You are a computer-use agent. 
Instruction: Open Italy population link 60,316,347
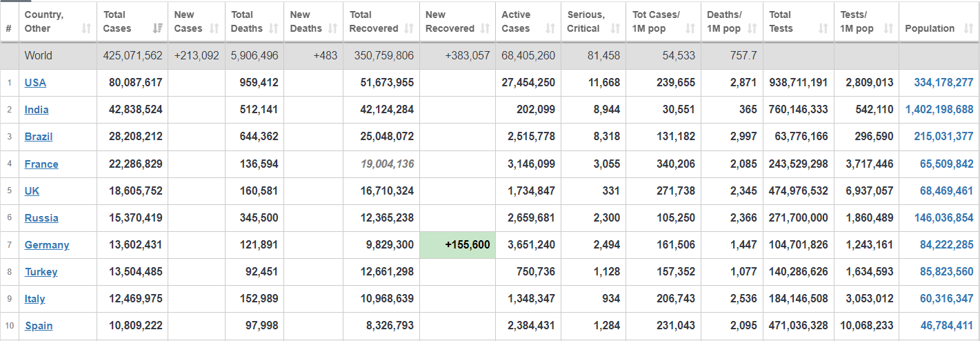pyautogui.click(x=947, y=299)
